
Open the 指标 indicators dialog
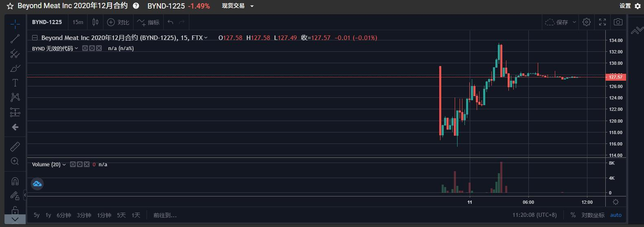(148, 22)
